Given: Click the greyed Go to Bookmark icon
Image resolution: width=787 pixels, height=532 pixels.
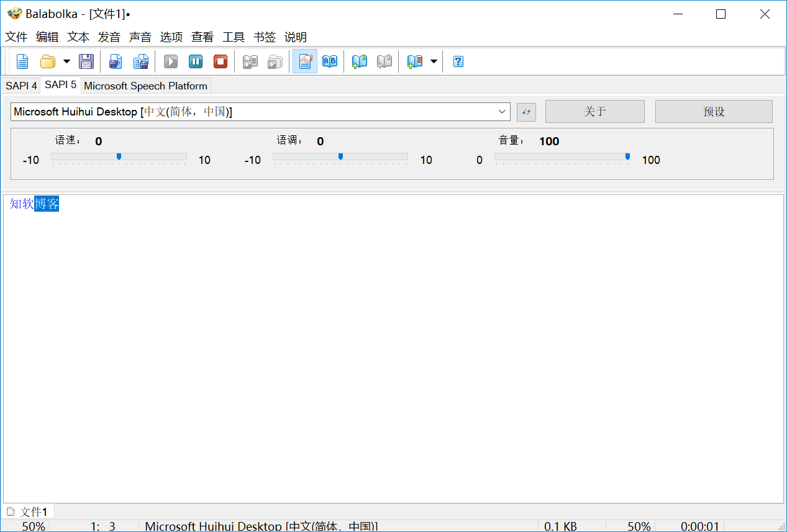Looking at the screenshot, I should tap(384, 61).
